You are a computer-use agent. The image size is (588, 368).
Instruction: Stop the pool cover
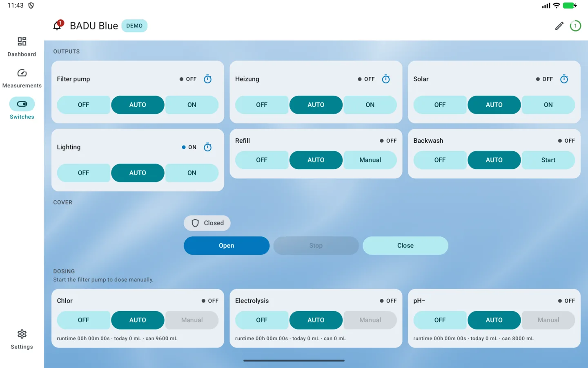(316, 245)
